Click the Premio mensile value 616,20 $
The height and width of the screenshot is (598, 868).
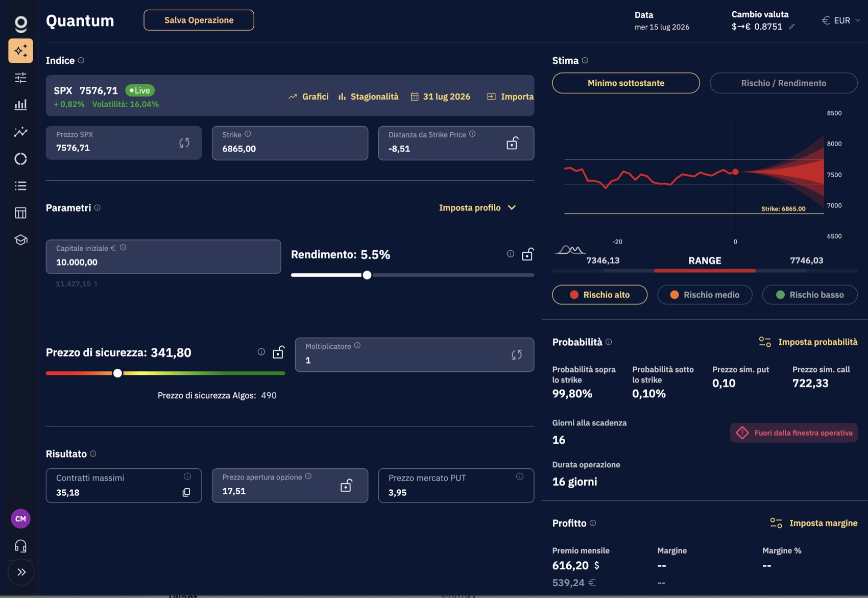[576, 565]
